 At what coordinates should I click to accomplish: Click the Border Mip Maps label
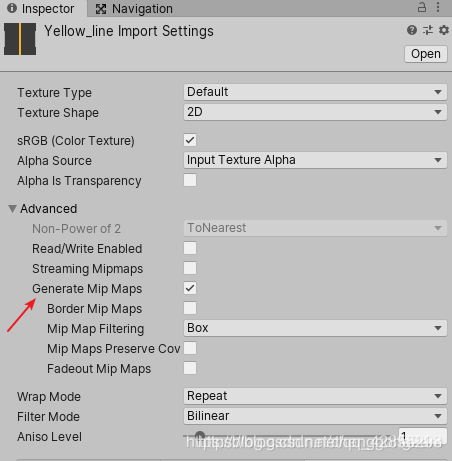(95, 309)
